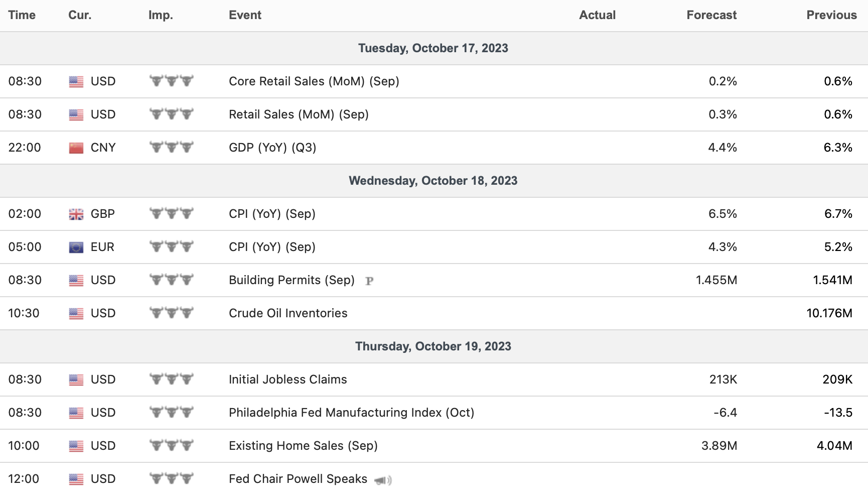Click the Wednesday, October 18, 2023 date row
The height and width of the screenshot is (502, 868).
tap(433, 181)
